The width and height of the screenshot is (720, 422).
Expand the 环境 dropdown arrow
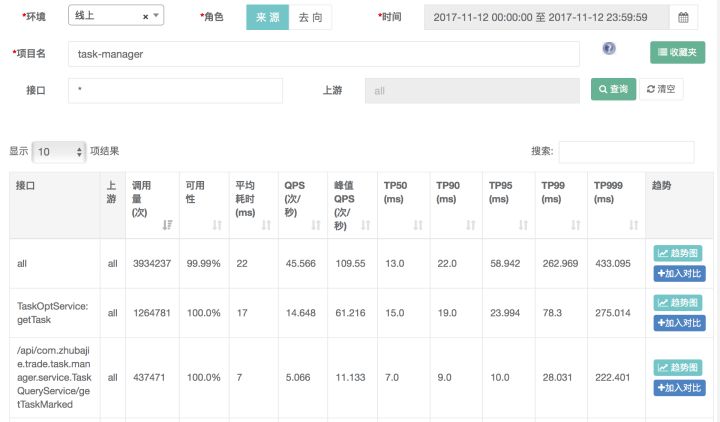[158, 17]
